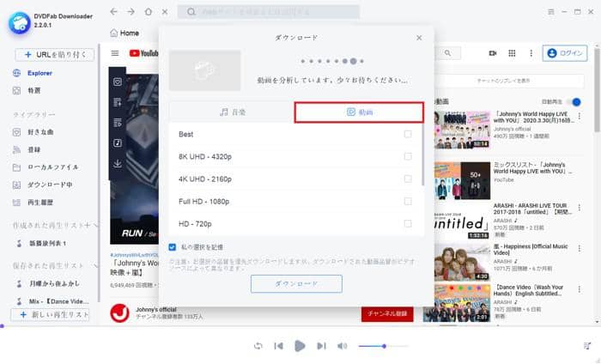Adjust the volume slider in player bar
Screen dimensions: 601x364
tap(383, 346)
